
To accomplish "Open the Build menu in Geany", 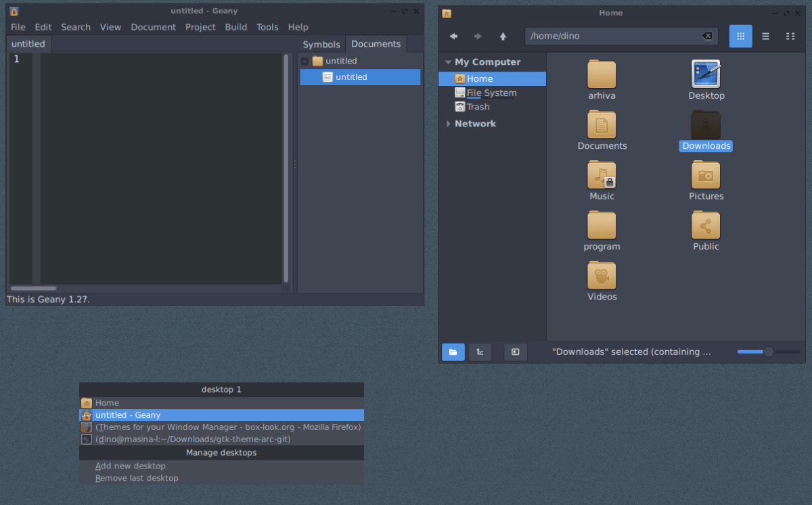I will [235, 27].
